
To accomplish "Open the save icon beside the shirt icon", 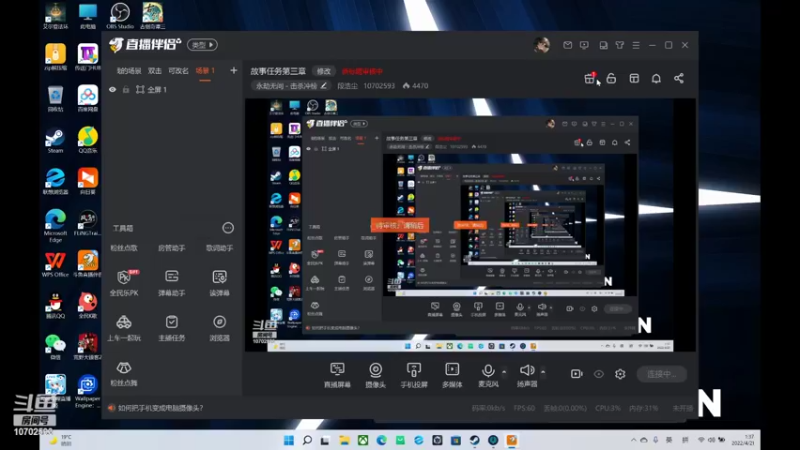I will [x=603, y=45].
